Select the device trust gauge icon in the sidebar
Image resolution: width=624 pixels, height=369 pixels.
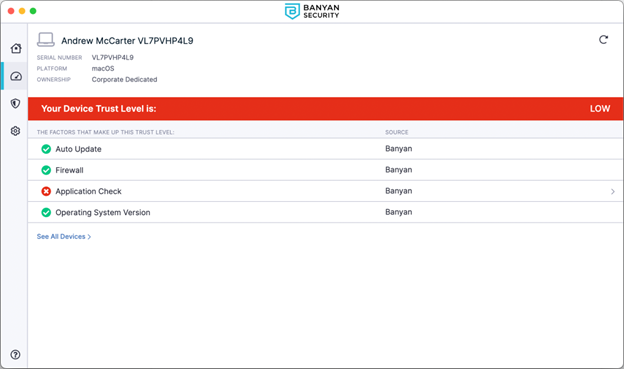coord(16,76)
